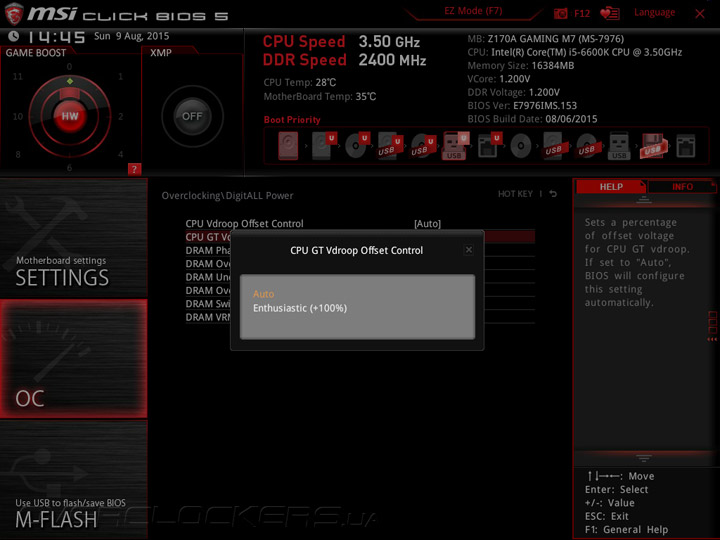
Task: Turn on XMP with the OFF button
Action: click(x=192, y=116)
